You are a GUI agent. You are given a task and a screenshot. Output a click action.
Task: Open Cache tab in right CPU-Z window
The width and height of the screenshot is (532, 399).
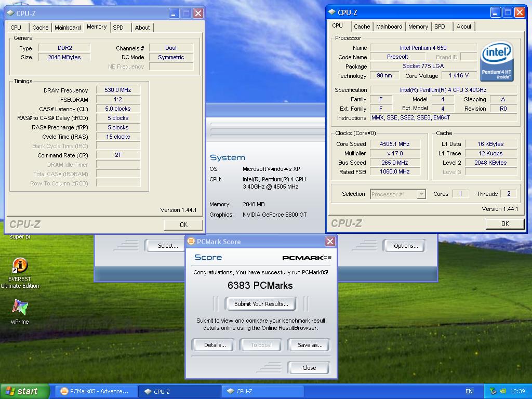coord(362,26)
